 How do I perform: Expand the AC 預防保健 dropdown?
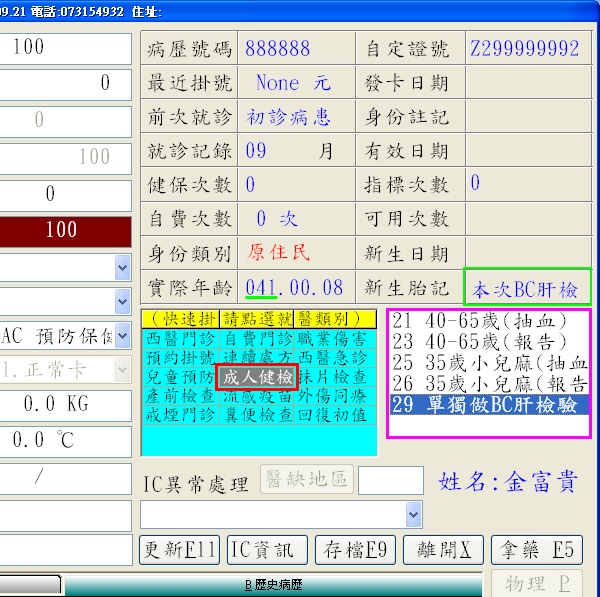click(x=122, y=336)
